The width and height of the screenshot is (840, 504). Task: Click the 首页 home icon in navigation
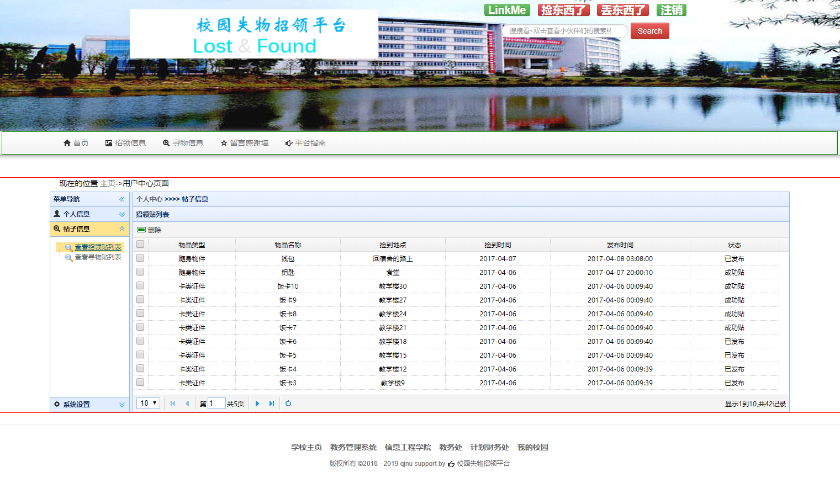pyautogui.click(x=67, y=142)
